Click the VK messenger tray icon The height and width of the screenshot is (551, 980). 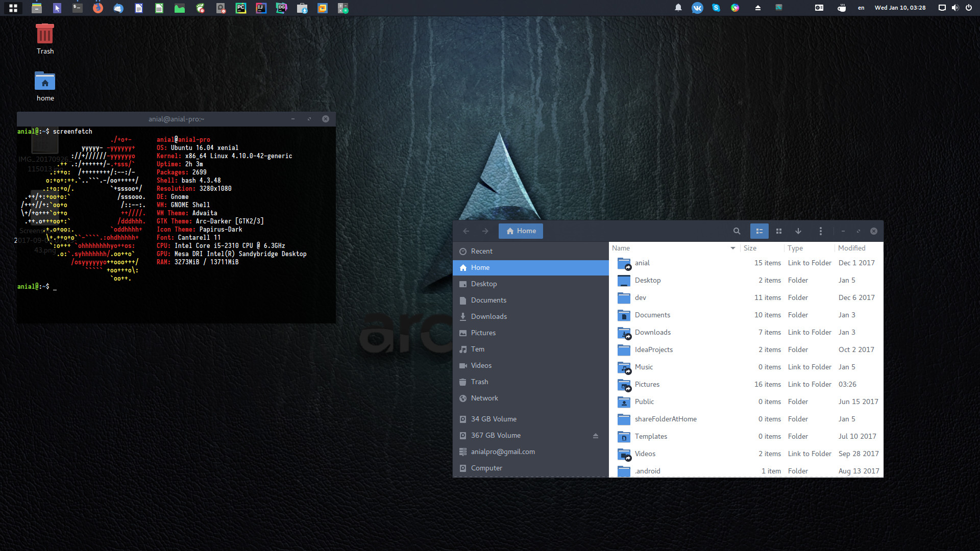coord(697,8)
